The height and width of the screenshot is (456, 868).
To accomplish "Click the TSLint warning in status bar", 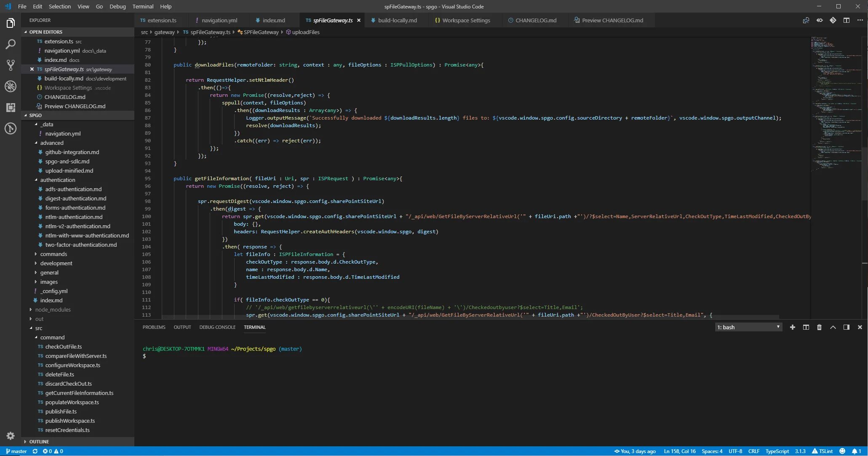I will click(823, 451).
